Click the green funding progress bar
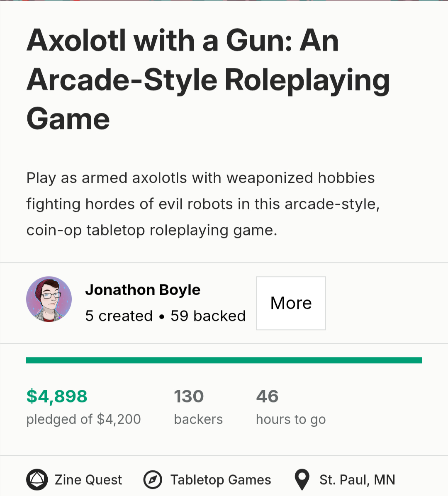Viewport: 448px width, 496px height. point(224,360)
